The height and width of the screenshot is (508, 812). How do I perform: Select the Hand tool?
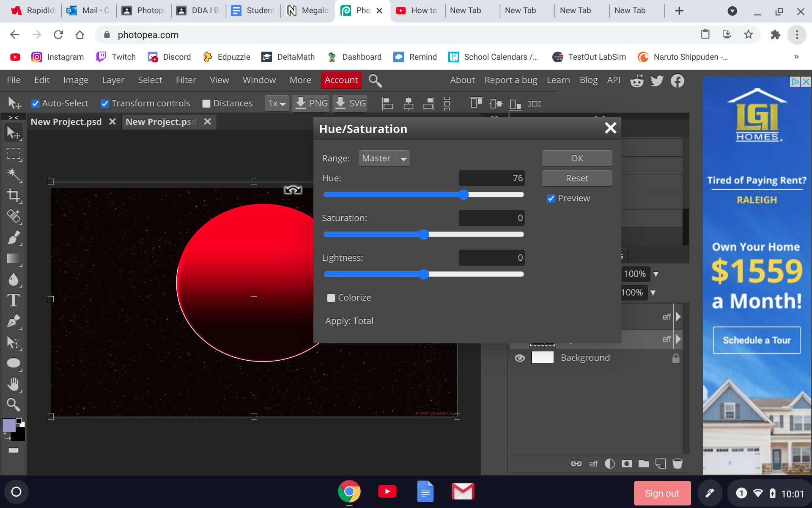click(x=14, y=384)
